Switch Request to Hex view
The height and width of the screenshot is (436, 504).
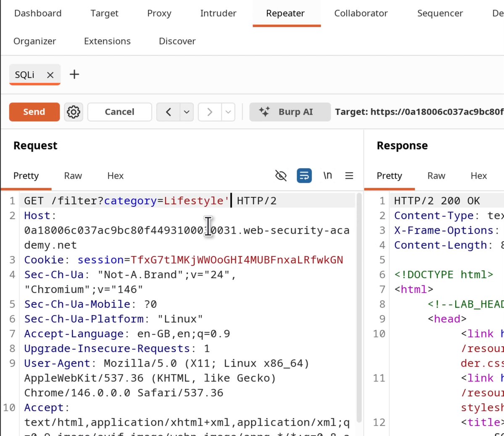pos(115,176)
